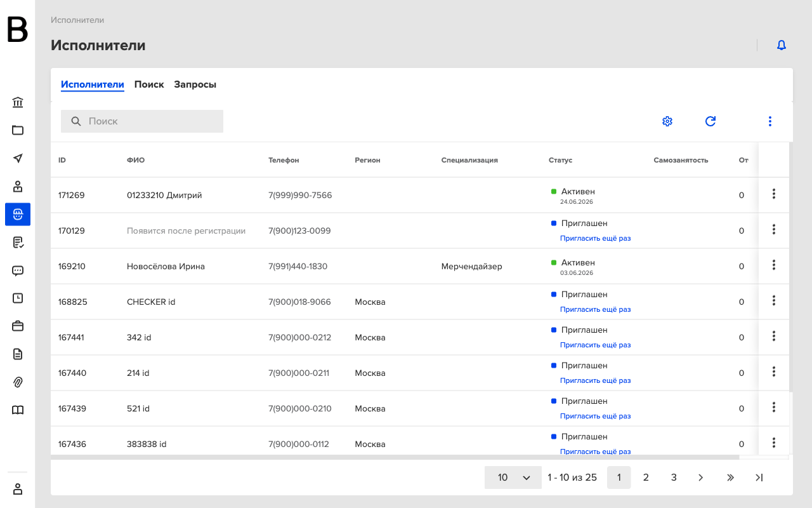Viewport: 812px width, 508px height.
Task: Click the paper plane sidebar icon
Action: (18, 158)
